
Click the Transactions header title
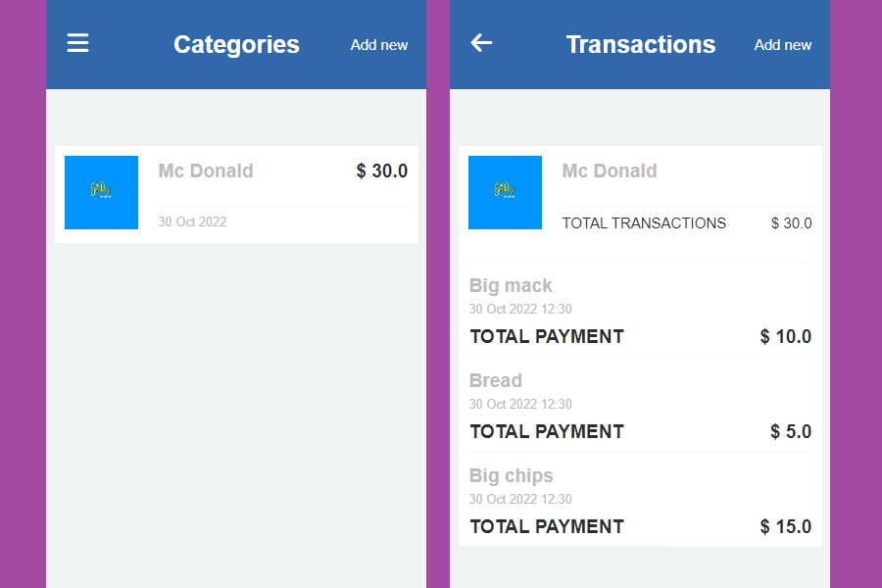tap(641, 45)
